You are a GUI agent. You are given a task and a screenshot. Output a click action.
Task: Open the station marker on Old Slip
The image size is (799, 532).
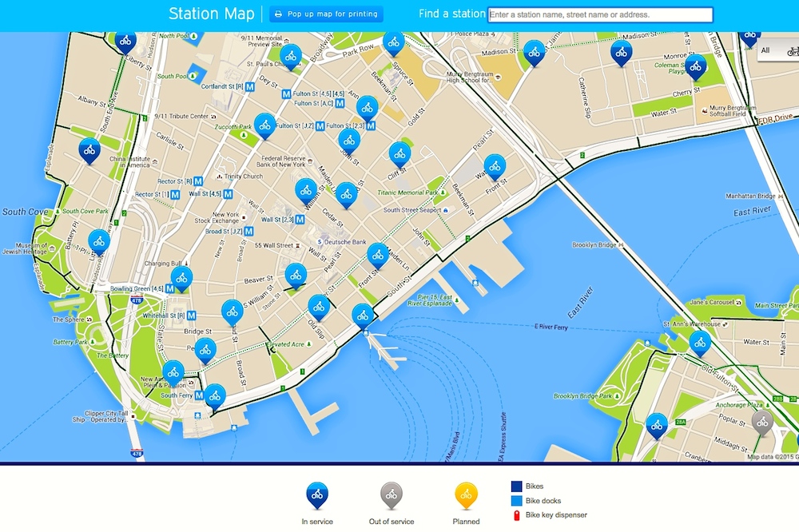pyautogui.click(x=319, y=306)
